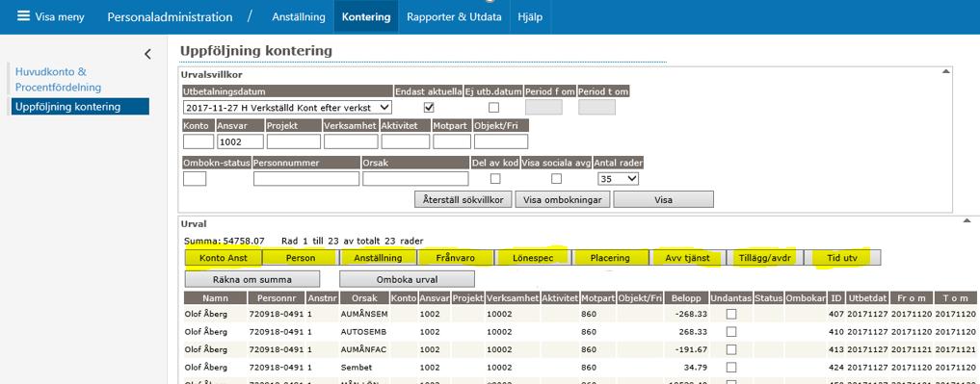Open the Hjälp menu
The width and height of the screenshot is (980, 384).
click(530, 17)
